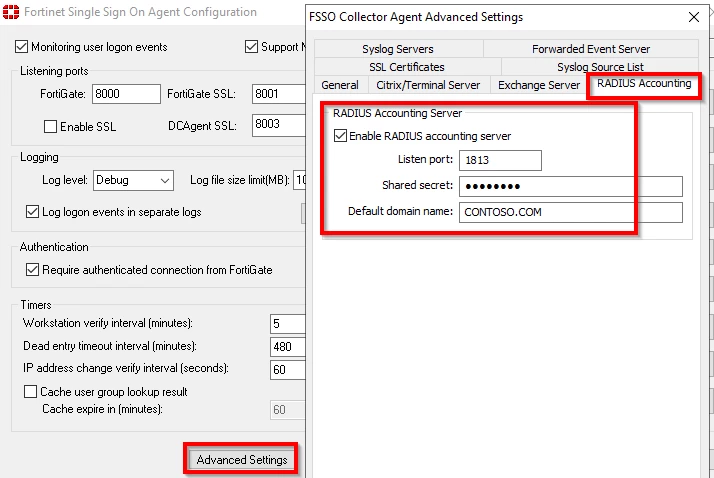Select the Citrix/Terminal Server tab
The height and width of the screenshot is (478, 714).
point(428,85)
